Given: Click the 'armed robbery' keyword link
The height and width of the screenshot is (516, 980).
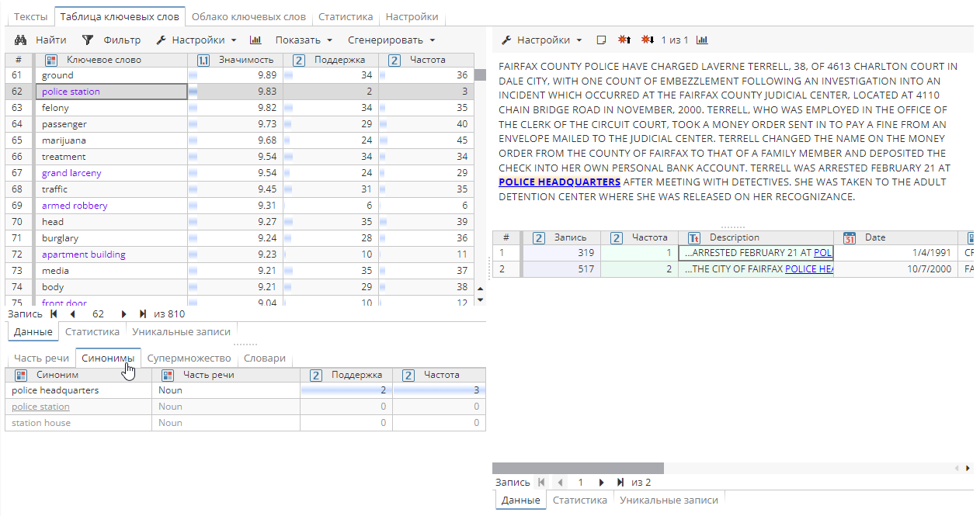Looking at the screenshot, I should 75,206.
